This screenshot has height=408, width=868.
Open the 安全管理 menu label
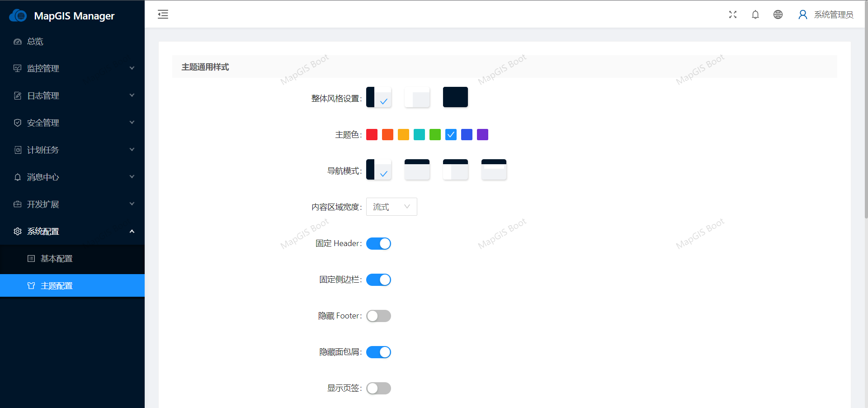[x=43, y=123]
